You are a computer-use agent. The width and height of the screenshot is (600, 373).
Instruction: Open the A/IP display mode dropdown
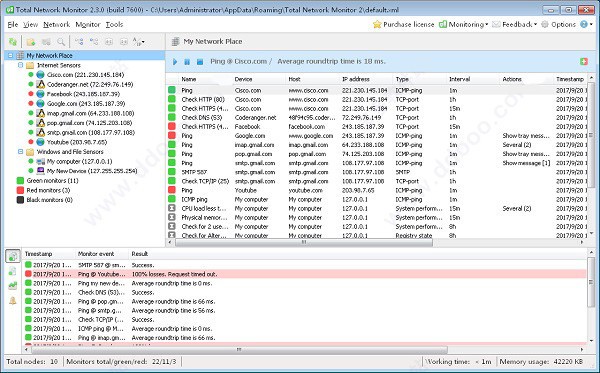[139, 42]
